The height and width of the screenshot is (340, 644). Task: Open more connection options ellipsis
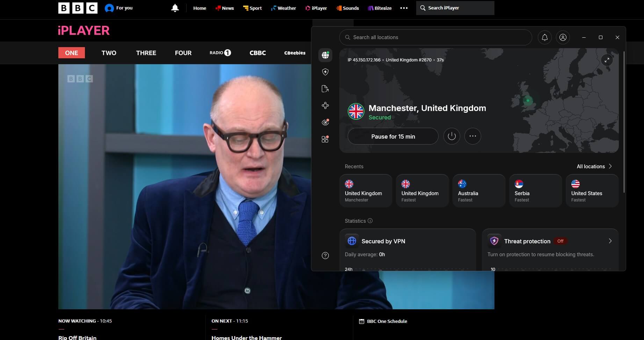pos(473,136)
